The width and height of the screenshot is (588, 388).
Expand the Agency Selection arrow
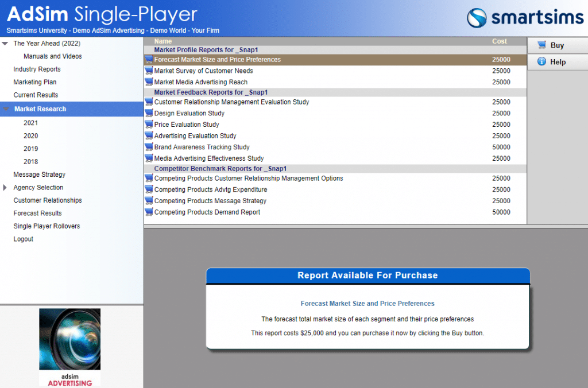coord(5,188)
